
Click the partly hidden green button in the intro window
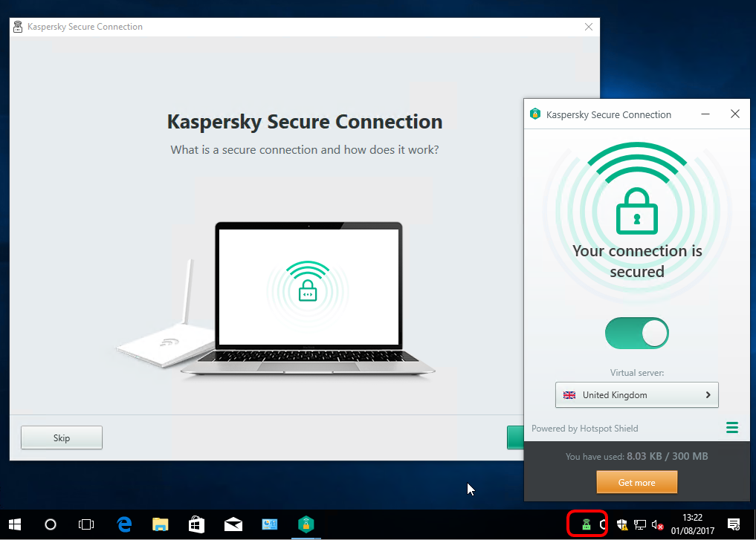click(x=515, y=437)
